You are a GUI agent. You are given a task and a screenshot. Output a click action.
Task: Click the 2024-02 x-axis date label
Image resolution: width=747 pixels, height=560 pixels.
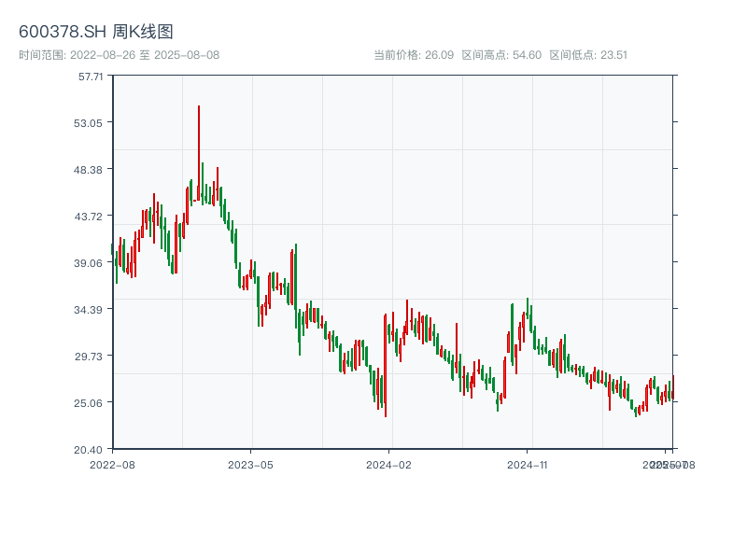(x=389, y=464)
